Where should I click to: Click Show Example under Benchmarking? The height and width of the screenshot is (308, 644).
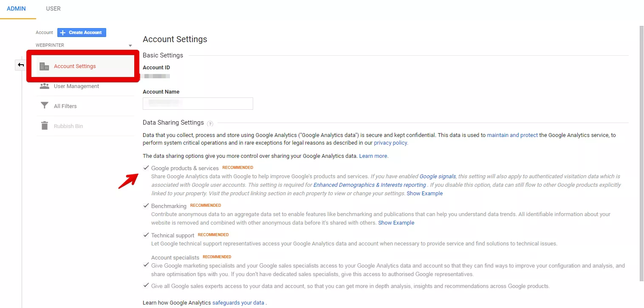point(396,223)
